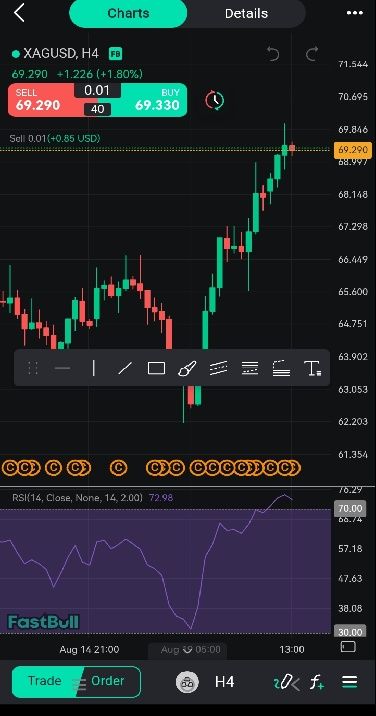Click the undo arrow above the chart
The height and width of the screenshot is (716, 376).
(273, 55)
